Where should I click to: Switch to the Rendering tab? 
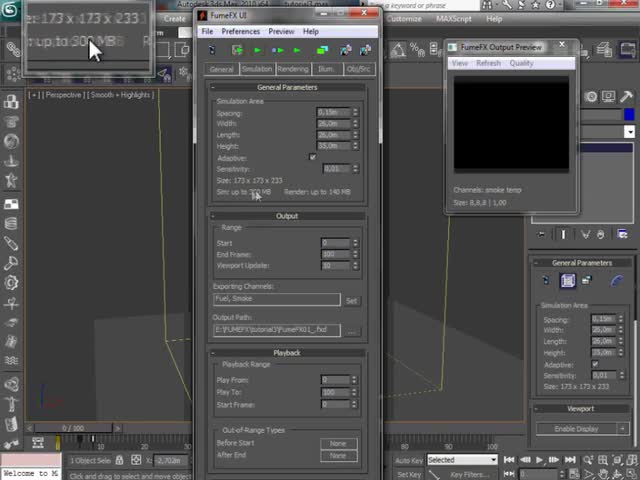(x=293, y=69)
